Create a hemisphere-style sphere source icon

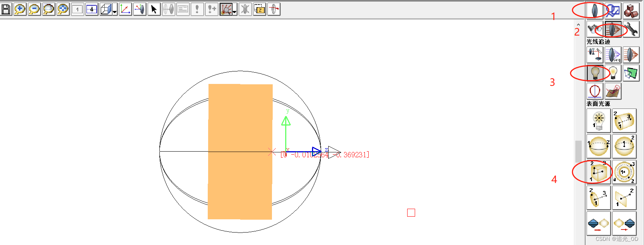click(x=624, y=146)
